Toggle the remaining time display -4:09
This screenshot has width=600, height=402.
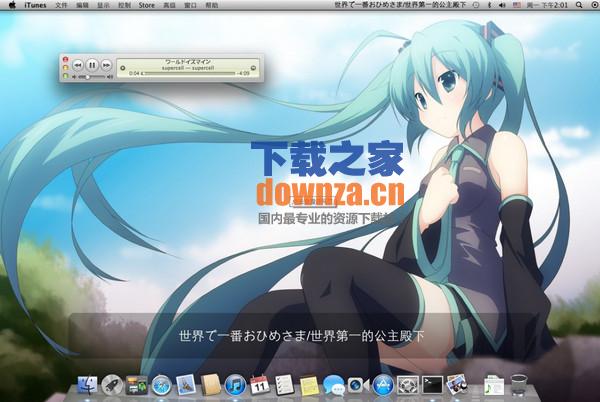(243, 73)
